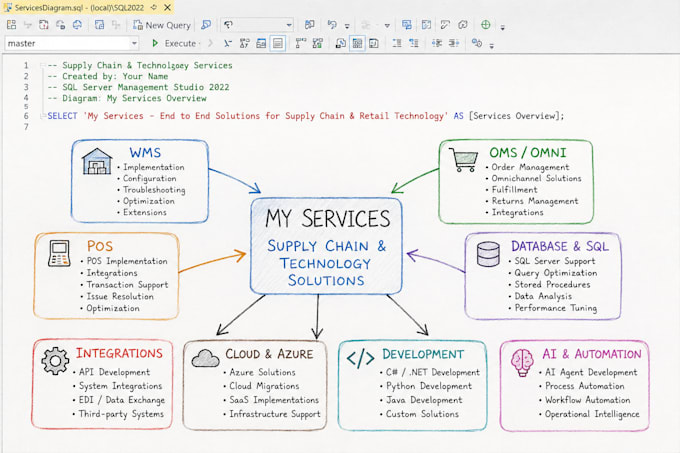
Task: Click the SELECT keyword on line 6
Action: tap(62, 116)
